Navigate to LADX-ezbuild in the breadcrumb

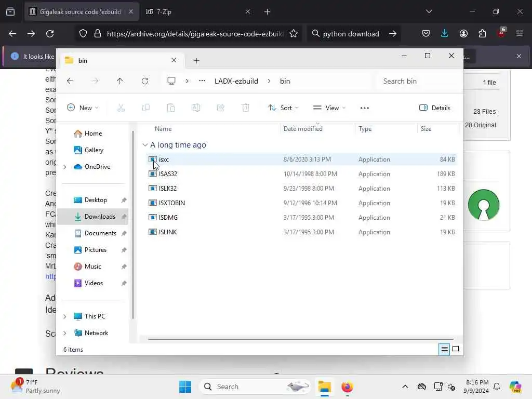236,81
